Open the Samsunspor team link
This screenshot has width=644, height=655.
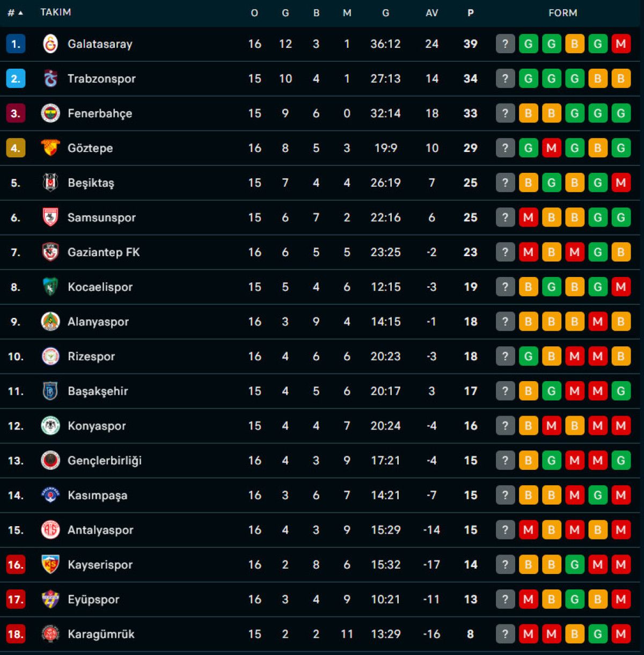[x=101, y=217]
